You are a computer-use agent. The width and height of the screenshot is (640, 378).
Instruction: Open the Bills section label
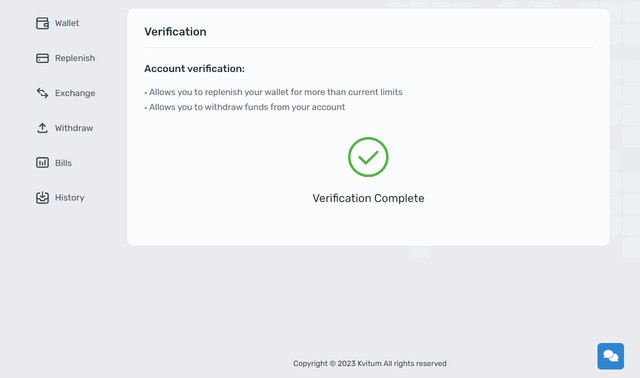click(63, 163)
